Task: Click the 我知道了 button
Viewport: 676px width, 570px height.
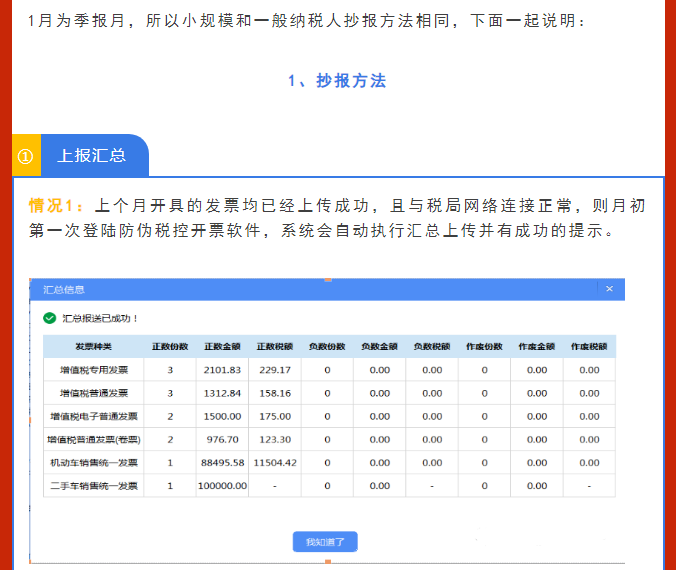Action: click(x=325, y=542)
